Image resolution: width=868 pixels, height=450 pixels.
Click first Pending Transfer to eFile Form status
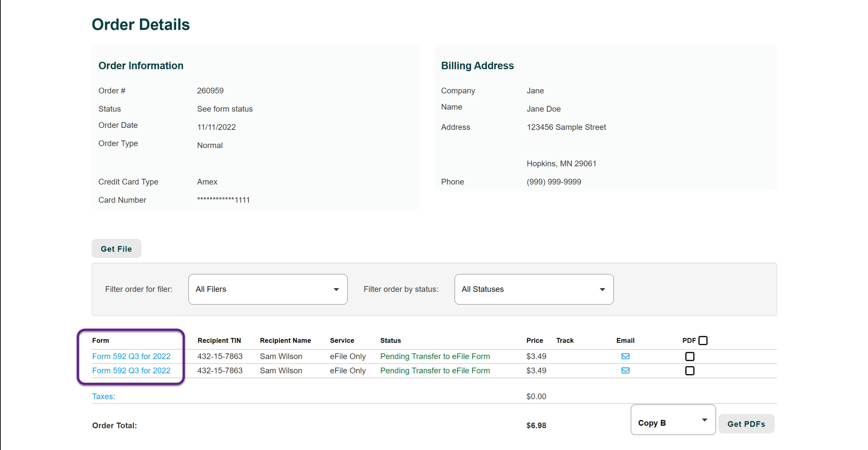pyautogui.click(x=435, y=356)
